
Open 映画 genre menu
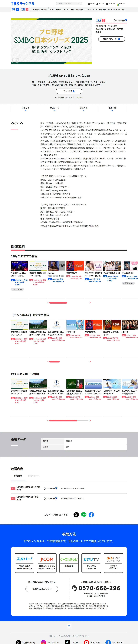105,10
